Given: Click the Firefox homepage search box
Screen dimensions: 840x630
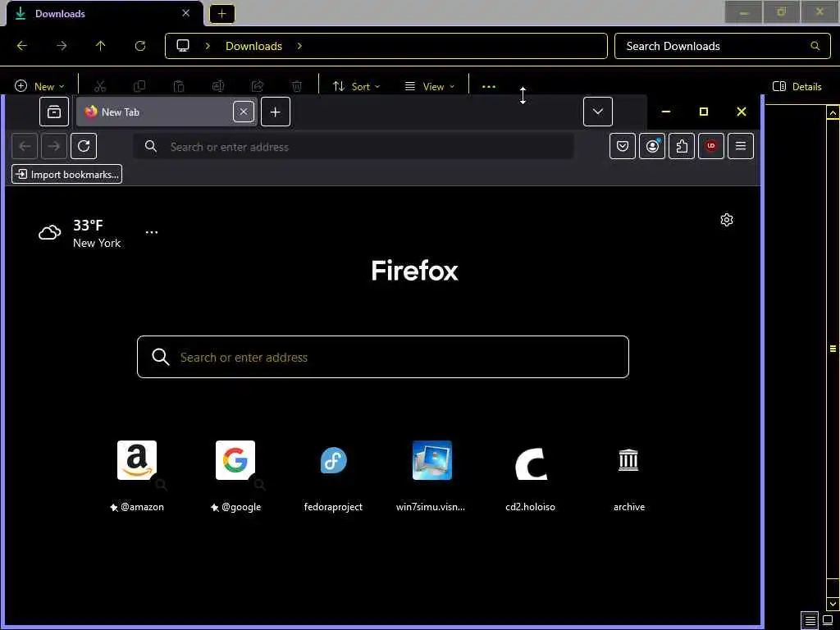Looking at the screenshot, I should click(383, 358).
